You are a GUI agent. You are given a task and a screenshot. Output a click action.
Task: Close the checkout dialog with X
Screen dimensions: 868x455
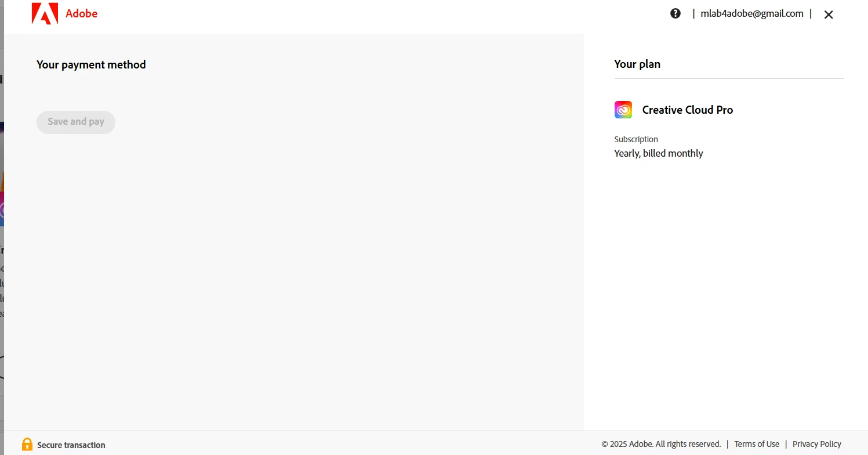829,15
